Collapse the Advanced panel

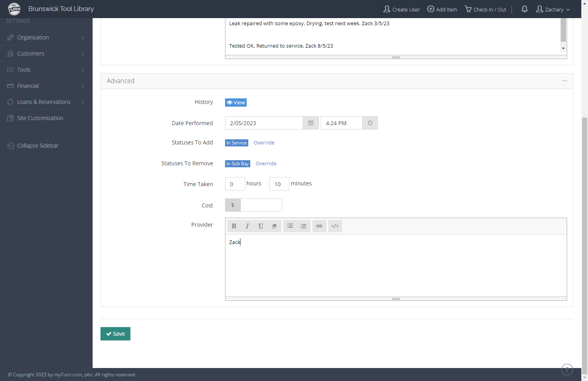tap(564, 81)
